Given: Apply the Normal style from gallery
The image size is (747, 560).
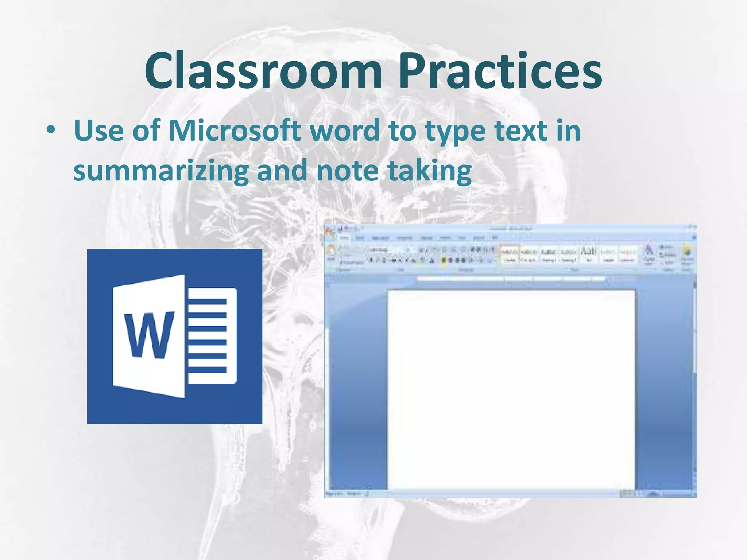Looking at the screenshot, I should tap(510, 254).
